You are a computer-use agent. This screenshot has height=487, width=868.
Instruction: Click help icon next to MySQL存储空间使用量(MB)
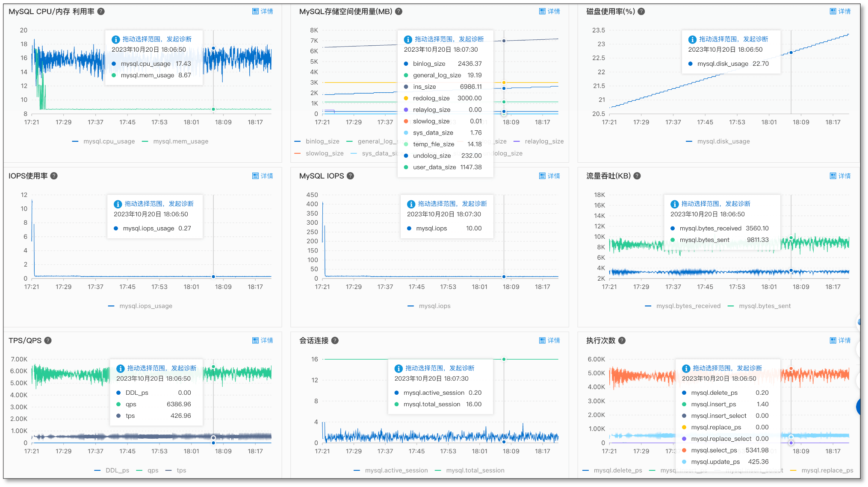399,12
